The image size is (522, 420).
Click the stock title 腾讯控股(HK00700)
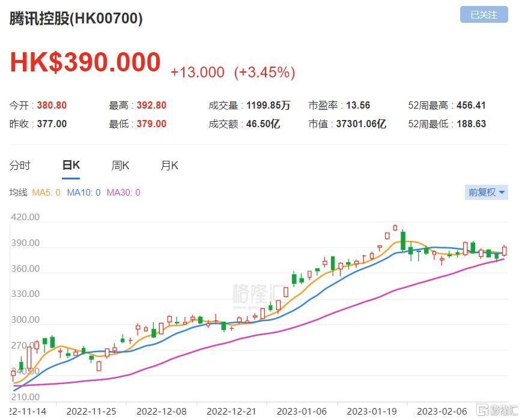point(76,18)
